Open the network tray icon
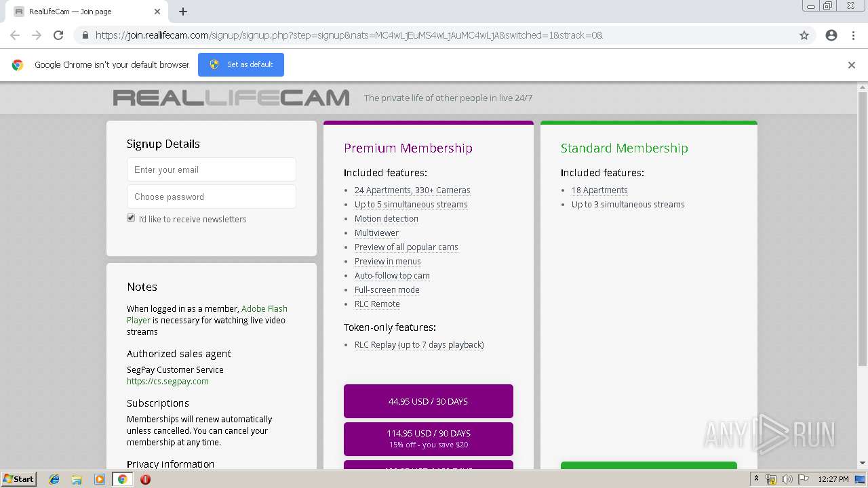The height and width of the screenshot is (488, 868). (x=771, y=479)
